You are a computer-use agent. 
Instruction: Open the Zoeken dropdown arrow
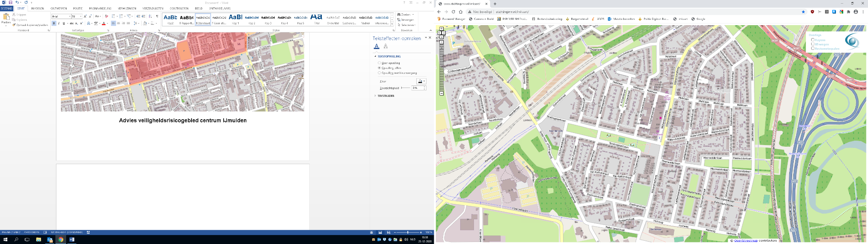coord(413,15)
